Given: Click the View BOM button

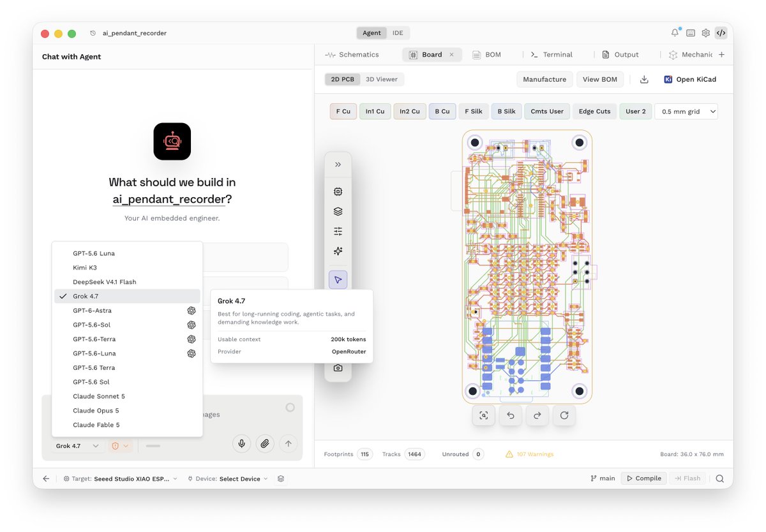Looking at the screenshot, I should [x=600, y=79].
